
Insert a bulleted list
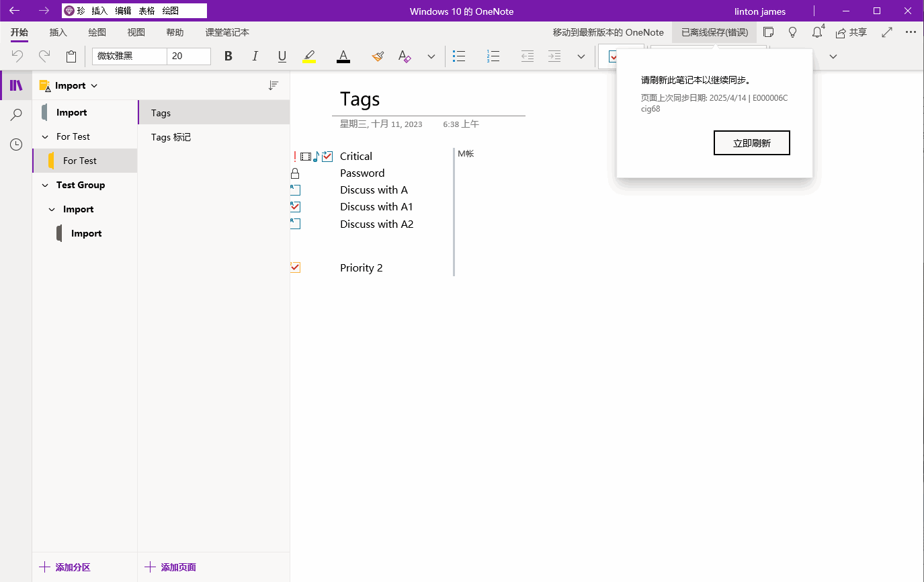pyautogui.click(x=459, y=56)
